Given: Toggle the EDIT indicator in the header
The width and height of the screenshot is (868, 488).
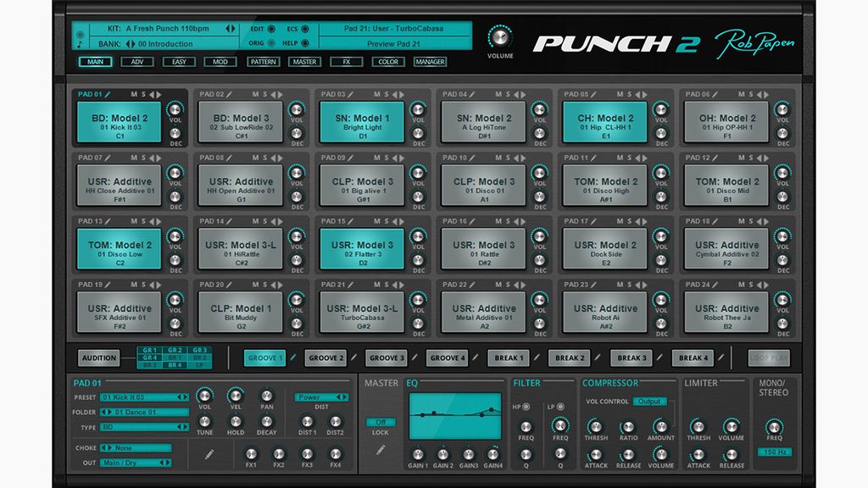Looking at the screenshot, I should point(271,29).
